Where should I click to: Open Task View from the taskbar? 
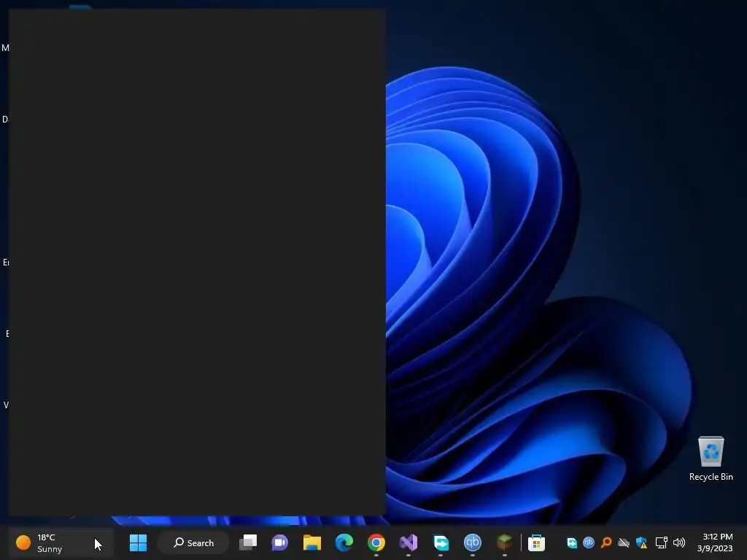click(248, 542)
